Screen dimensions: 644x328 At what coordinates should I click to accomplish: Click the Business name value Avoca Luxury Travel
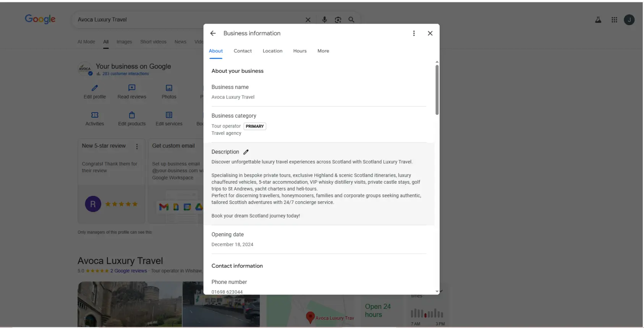coord(233,97)
